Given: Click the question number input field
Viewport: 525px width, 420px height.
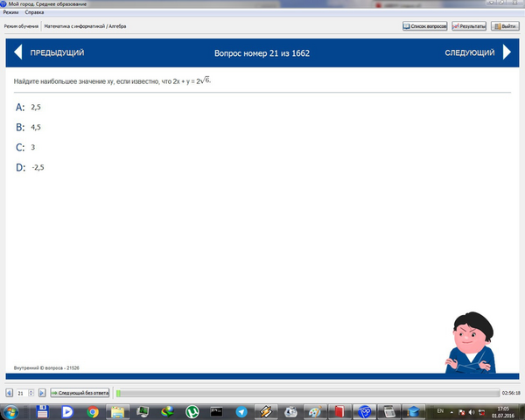Looking at the screenshot, I should pyautogui.click(x=22, y=393).
